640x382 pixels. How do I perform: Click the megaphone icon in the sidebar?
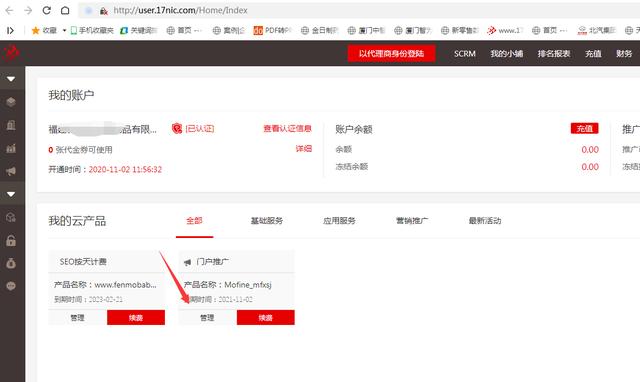[x=11, y=171]
